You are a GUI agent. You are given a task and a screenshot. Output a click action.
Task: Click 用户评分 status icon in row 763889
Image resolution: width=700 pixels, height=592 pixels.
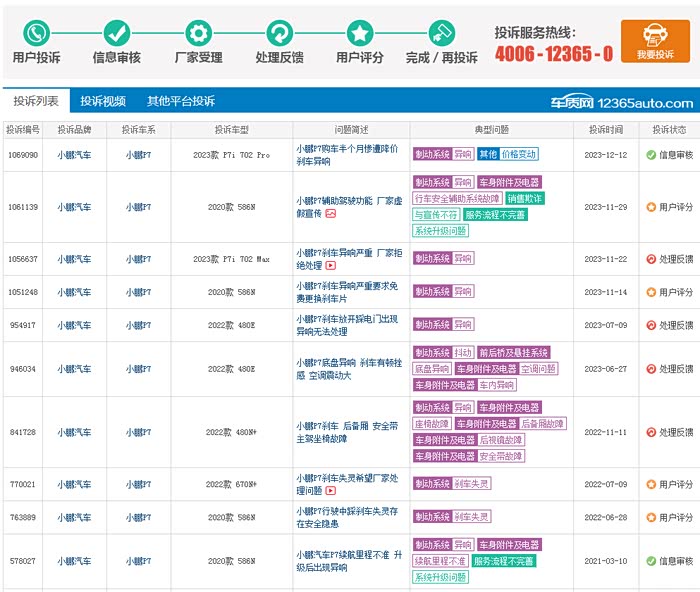coord(651,517)
